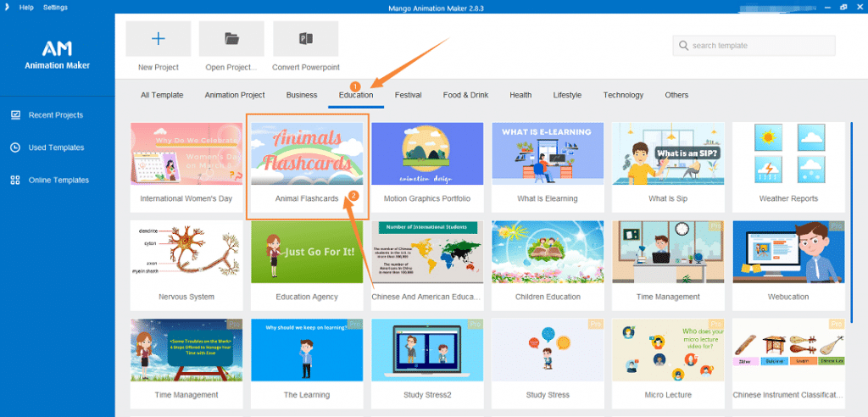Click the Convert Powerpoint icon

point(305,39)
